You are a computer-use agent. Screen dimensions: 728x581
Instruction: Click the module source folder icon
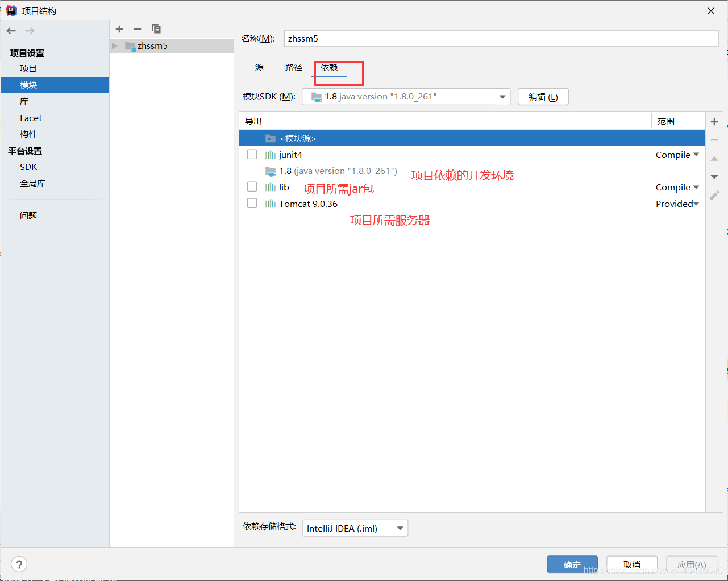(x=271, y=138)
